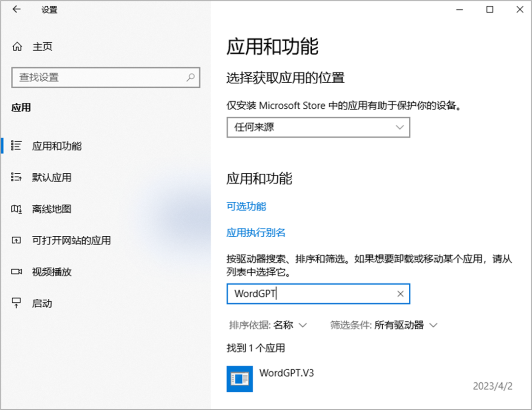Screen dimensions: 532x410
Task: Select the 应用和功能 list icon in sidebar
Action: tap(16, 146)
